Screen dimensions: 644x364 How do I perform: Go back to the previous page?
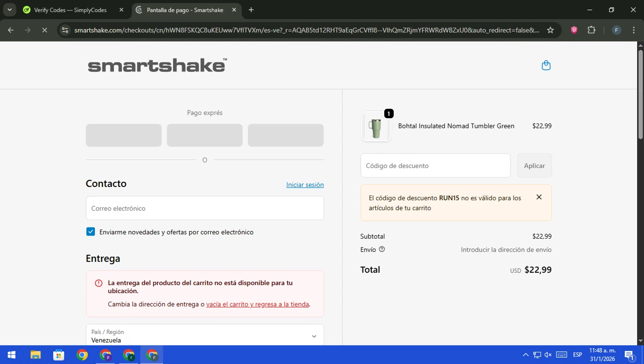click(x=11, y=30)
